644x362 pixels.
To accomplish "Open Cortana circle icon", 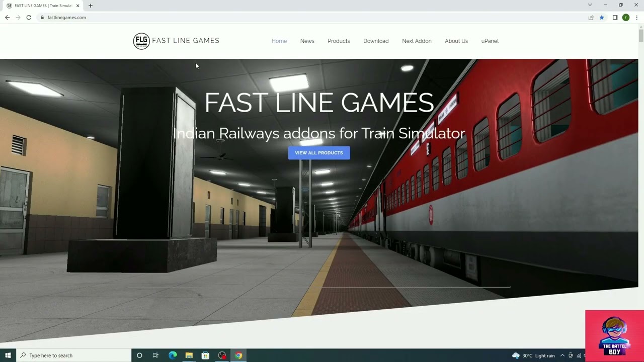I will tap(139, 355).
